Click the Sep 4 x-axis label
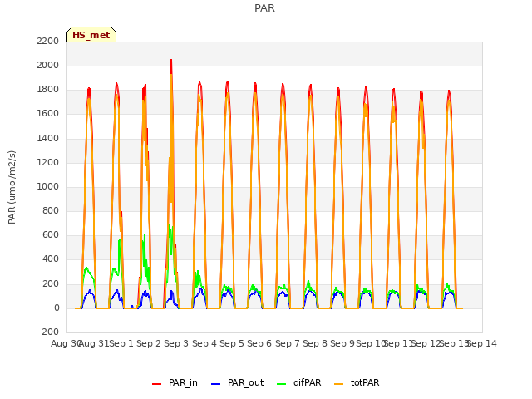 (x=204, y=343)
